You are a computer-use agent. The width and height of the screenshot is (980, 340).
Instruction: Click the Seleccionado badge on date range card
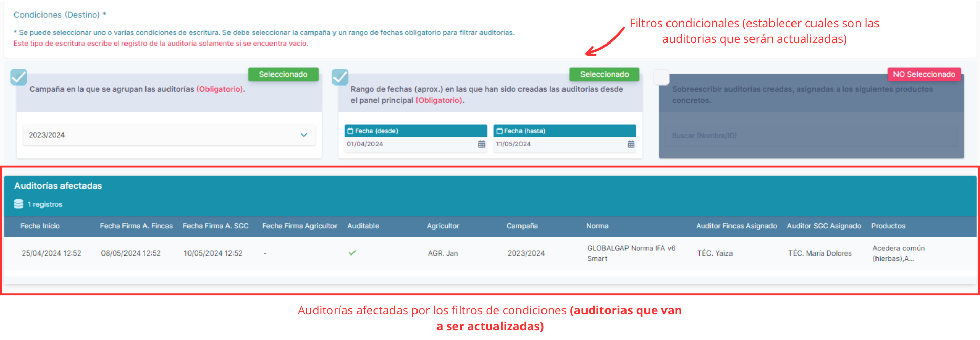coord(604,74)
